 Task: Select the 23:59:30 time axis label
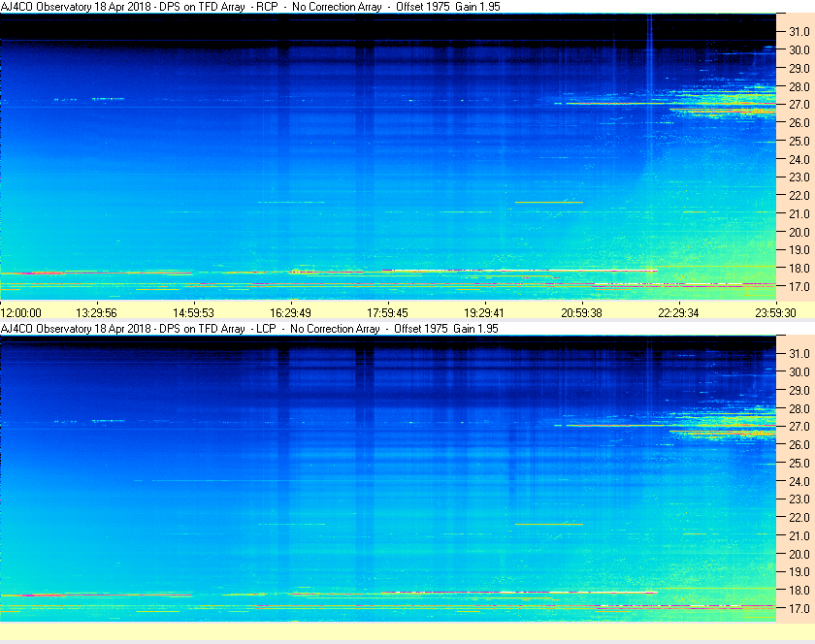click(x=775, y=313)
